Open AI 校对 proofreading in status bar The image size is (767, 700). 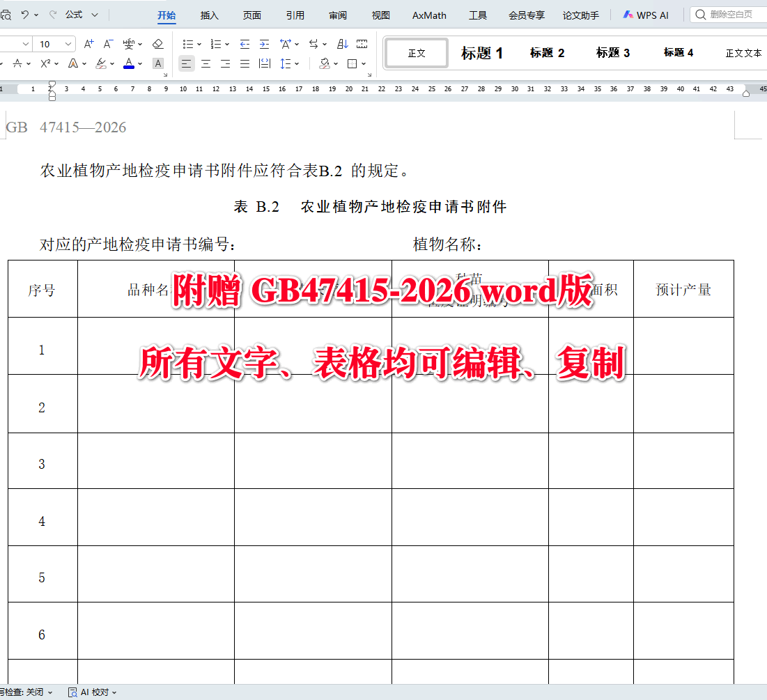pyautogui.click(x=93, y=692)
